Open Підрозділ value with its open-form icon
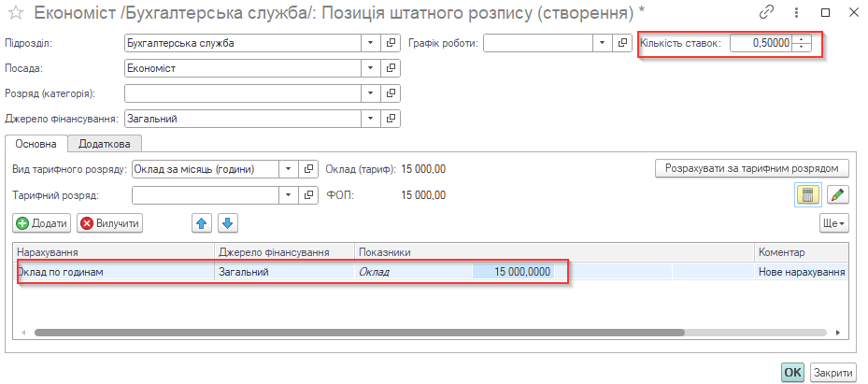Viewport: 868px width, 384px height. (x=391, y=43)
